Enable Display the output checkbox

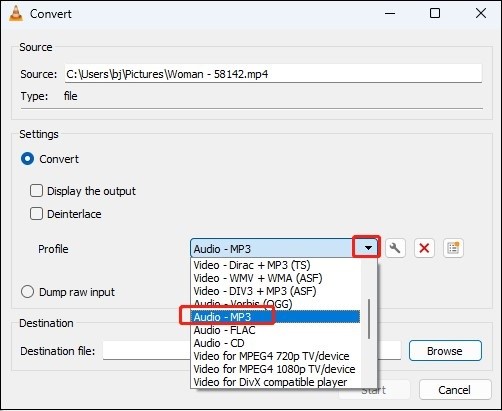pyautogui.click(x=36, y=191)
